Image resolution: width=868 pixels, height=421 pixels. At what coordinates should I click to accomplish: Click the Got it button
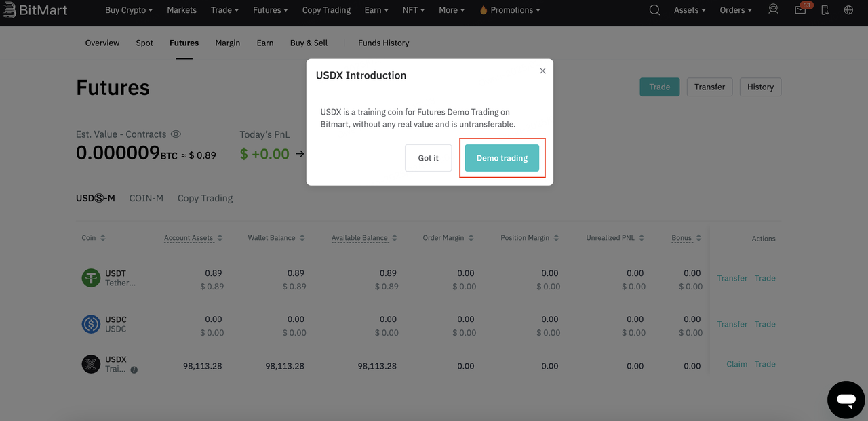tap(428, 158)
